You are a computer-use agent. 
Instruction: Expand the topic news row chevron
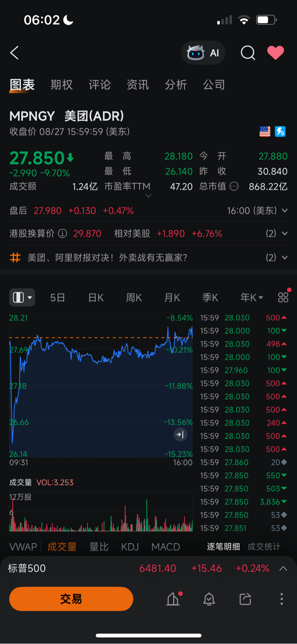[x=285, y=258]
